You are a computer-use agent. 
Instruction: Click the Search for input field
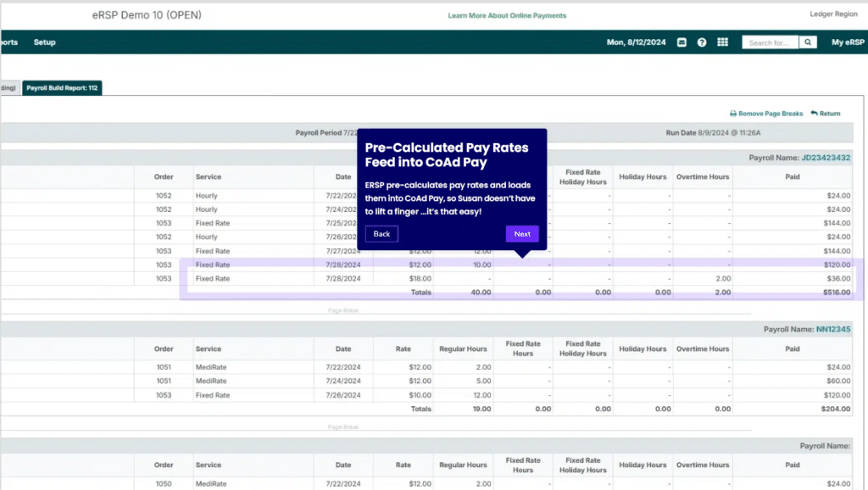pos(770,42)
